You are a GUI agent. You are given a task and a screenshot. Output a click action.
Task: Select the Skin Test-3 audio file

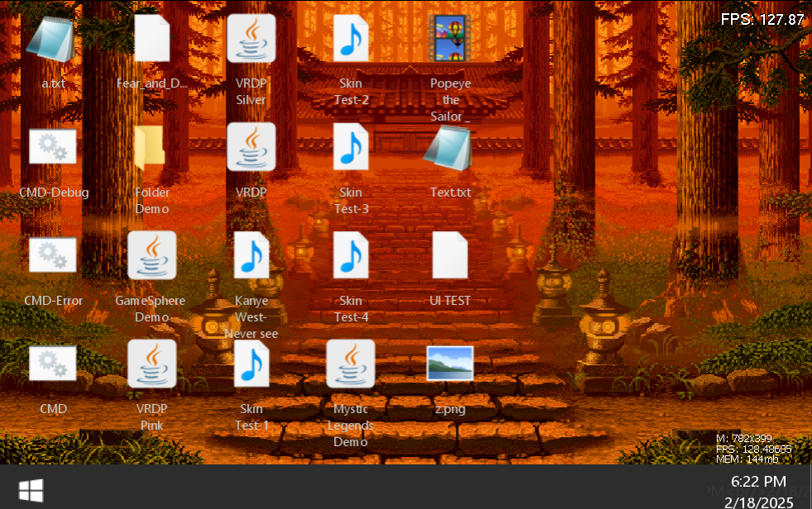click(351, 147)
